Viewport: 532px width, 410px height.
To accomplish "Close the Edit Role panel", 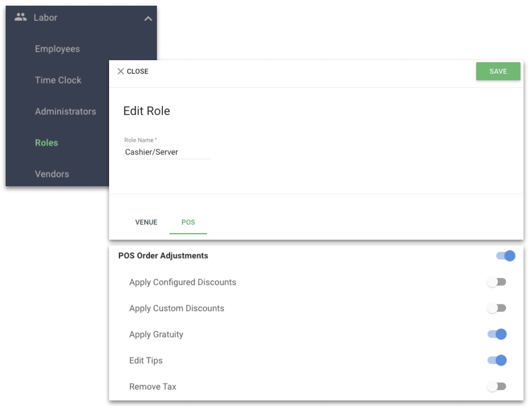I will click(x=133, y=71).
